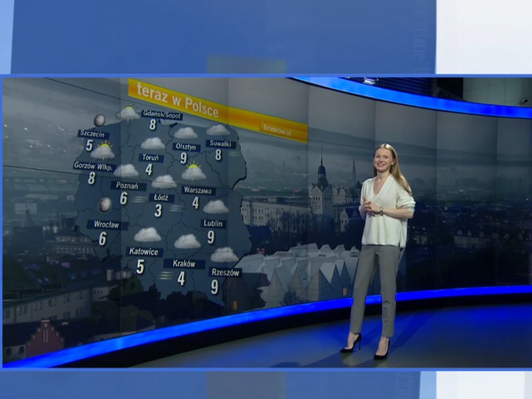The width and height of the screenshot is (532, 399).
Task: Click the temperature 8 under Gdańsk/Sopot
Action: (x=153, y=125)
